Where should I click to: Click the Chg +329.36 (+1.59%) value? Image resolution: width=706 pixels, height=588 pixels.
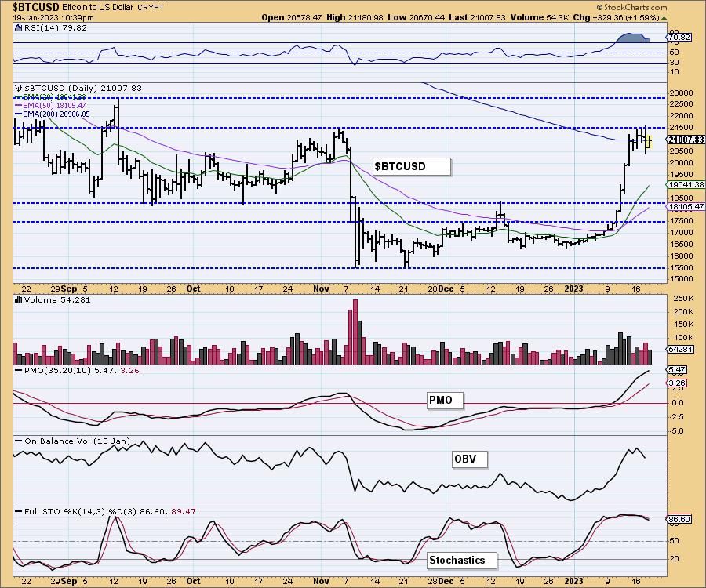point(616,17)
